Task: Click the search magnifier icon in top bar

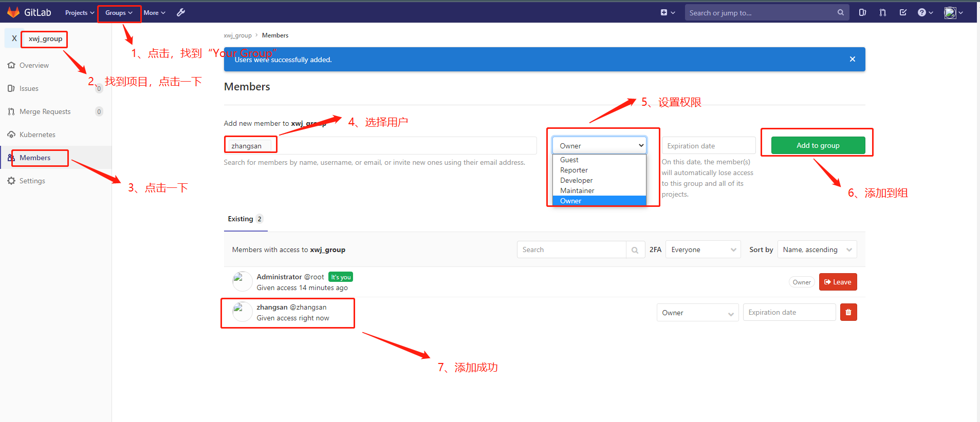Action: (840, 12)
